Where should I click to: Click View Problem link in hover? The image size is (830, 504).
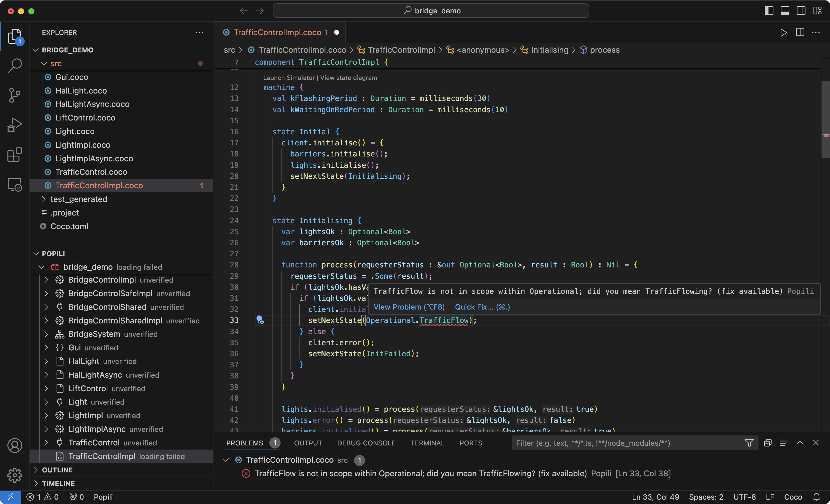pos(409,307)
